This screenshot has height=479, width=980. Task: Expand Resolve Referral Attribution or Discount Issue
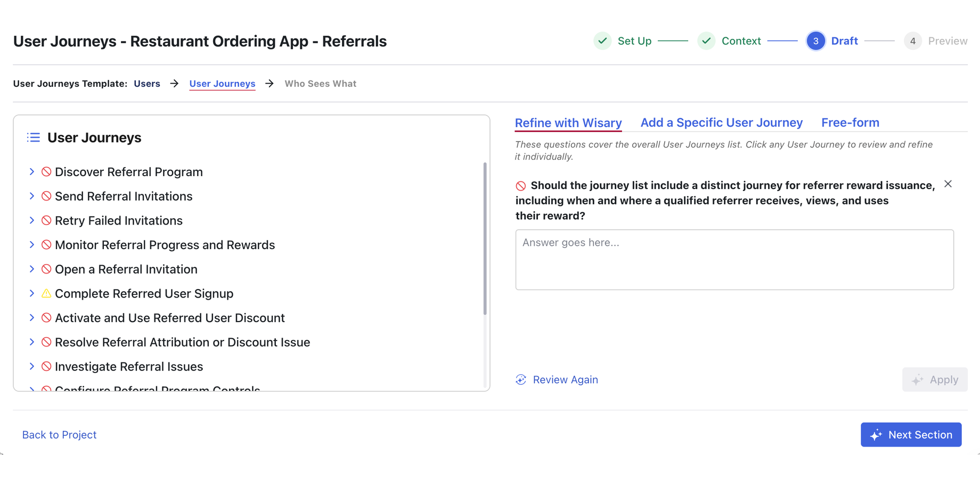pos(32,342)
